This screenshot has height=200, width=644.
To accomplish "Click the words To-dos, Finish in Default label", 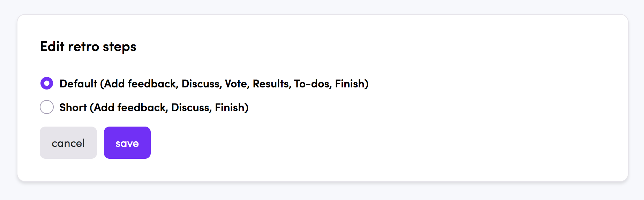I will [331, 84].
